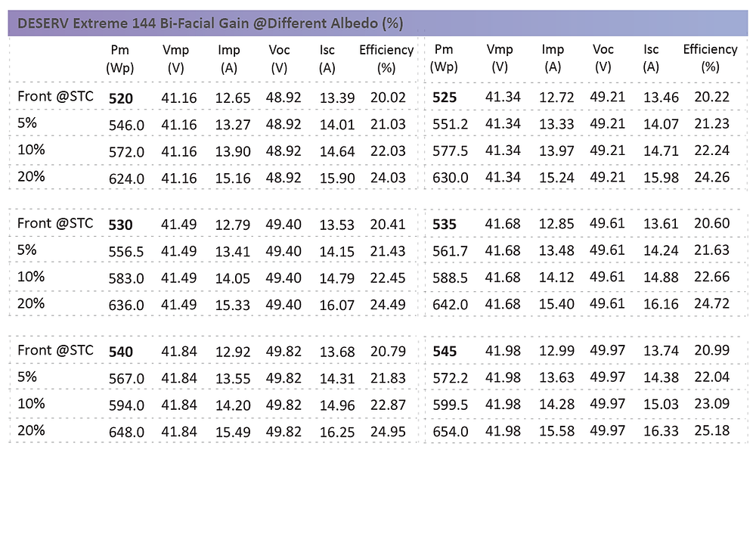Click the 10% label in the 583.0 row
756x543 pixels.
click(x=31, y=277)
